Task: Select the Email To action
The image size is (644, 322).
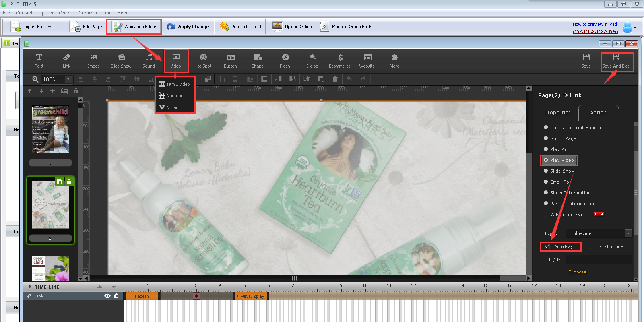Action: [556, 182]
